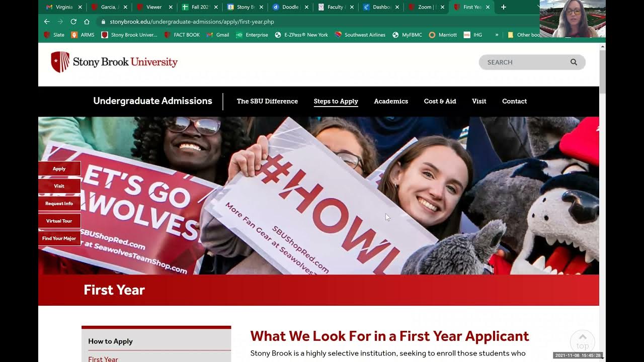Open the Stony Brook Univer... bookmark
Viewport: 644px width, 362px height.
click(129, 35)
